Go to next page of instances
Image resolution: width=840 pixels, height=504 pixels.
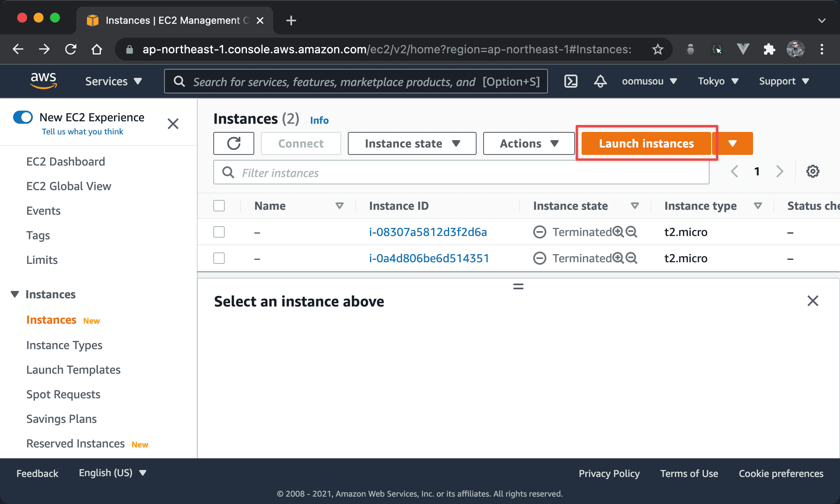780,171
